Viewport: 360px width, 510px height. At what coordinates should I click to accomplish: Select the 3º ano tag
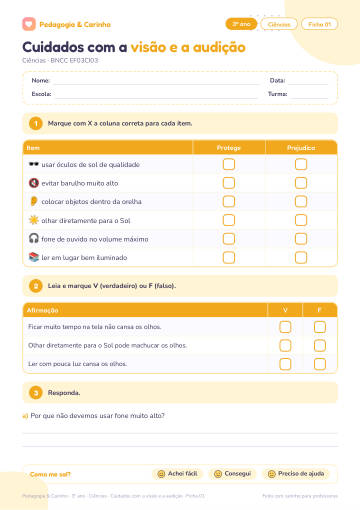tap(241, 24)
